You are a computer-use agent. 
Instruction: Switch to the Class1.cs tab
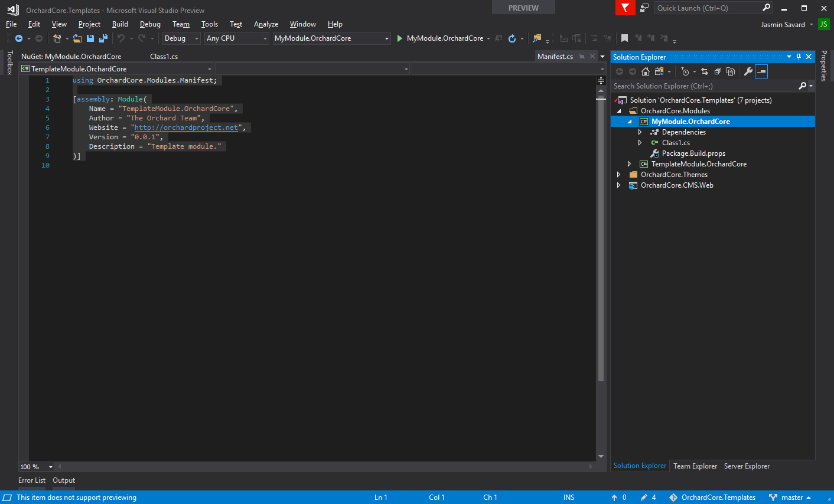pos(164,57)
